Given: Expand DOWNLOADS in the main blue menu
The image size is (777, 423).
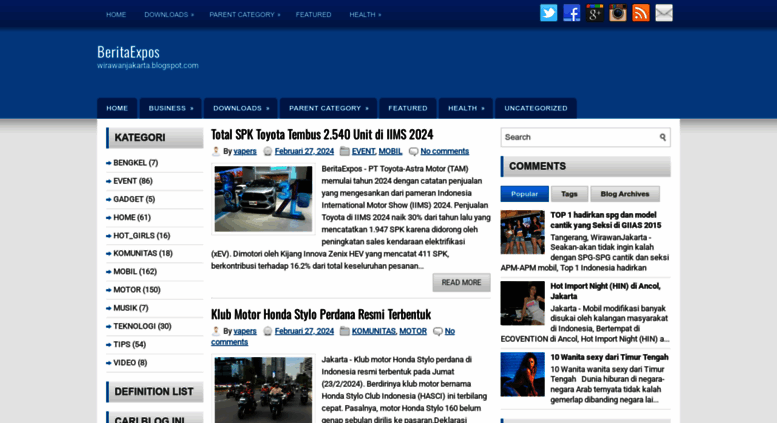Looking at the screenshot, I should point(241,108).
